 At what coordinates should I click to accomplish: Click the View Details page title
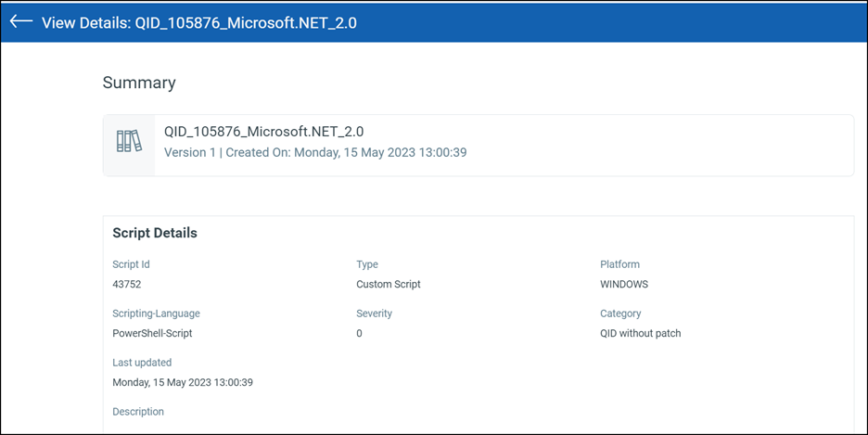[x=198, y=22]
